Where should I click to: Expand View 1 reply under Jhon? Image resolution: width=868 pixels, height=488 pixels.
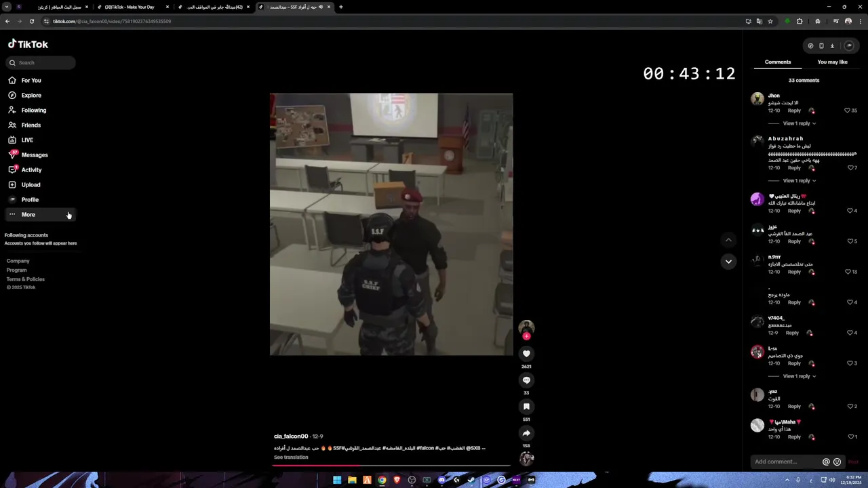click(x=800, y=123)
